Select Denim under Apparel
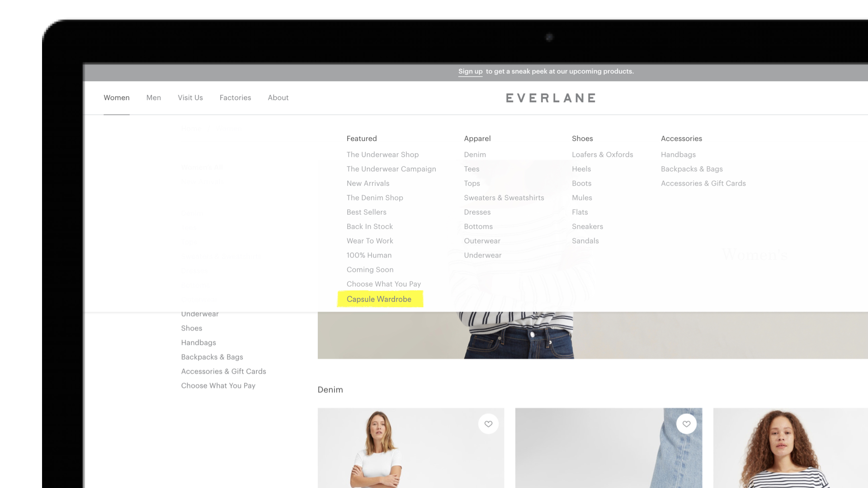Image resolution: width=868 pixels, height=488 pixels. click(475, 155)
